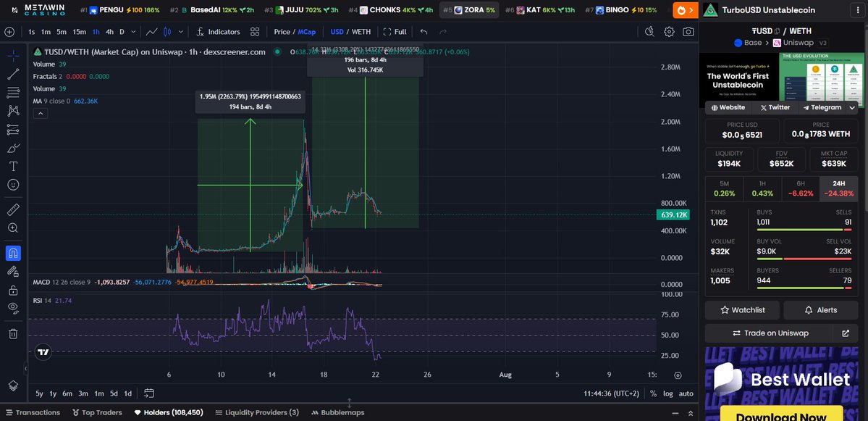Open the fire trending button

click(x=686, y=10)
